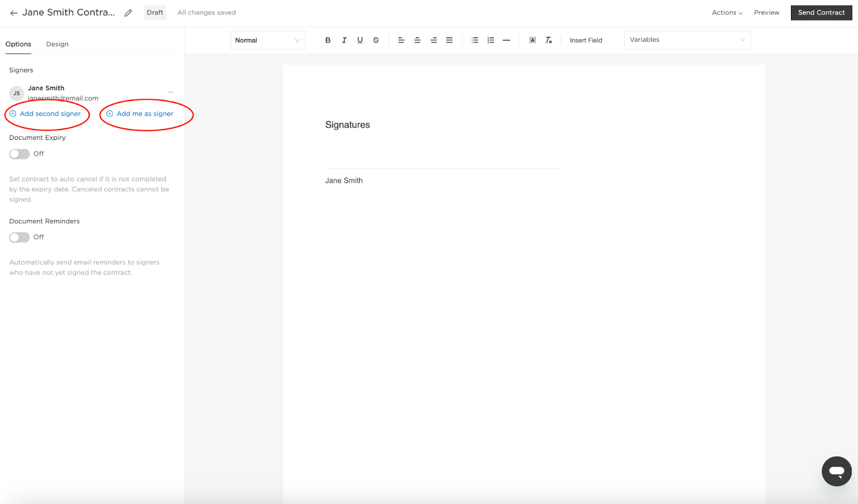This screenshot has width=858, height=504.
Task: Edit contract title with pencil icon
Action: pos(128,13)
